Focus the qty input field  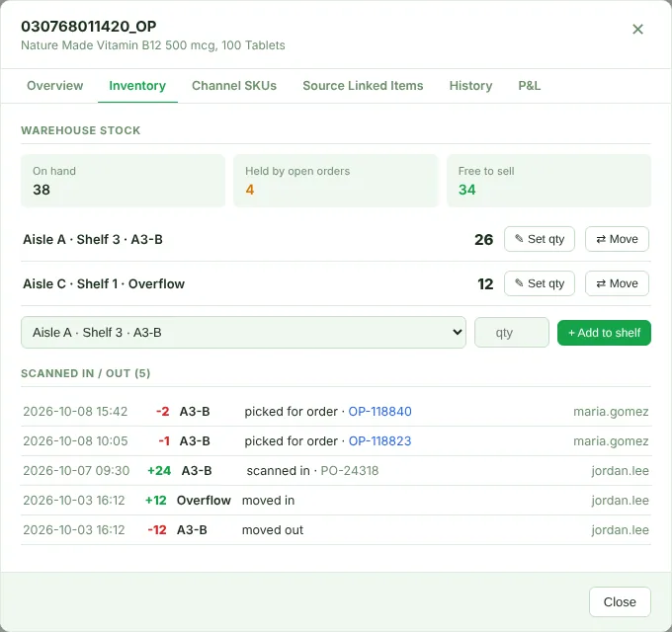pos(511,332)
